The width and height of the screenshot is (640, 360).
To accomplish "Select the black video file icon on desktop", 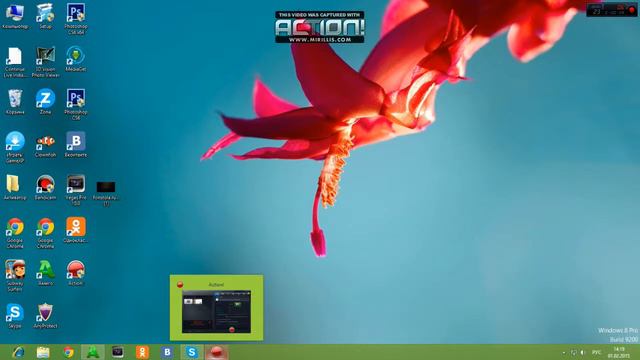I will [x=106, y=193].
